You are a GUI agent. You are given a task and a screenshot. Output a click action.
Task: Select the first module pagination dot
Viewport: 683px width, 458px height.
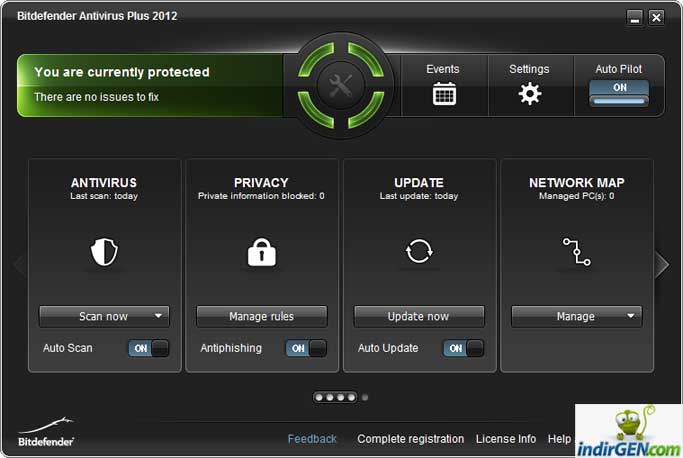pos(319,397)
